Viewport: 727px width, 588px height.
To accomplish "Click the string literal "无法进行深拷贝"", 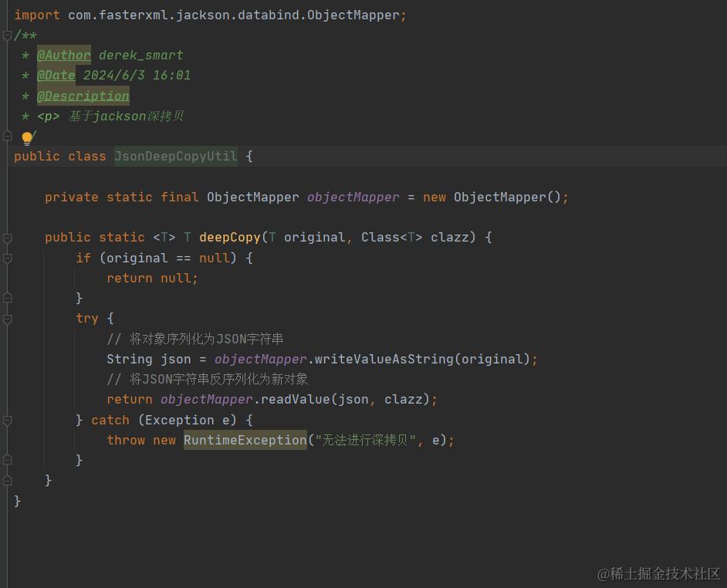I will click(x=365, y=440).
